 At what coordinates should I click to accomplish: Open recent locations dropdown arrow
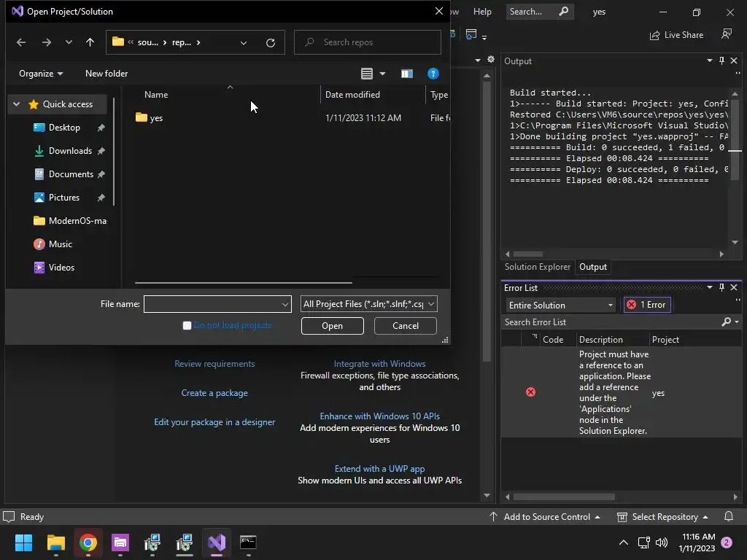[69, 42]
